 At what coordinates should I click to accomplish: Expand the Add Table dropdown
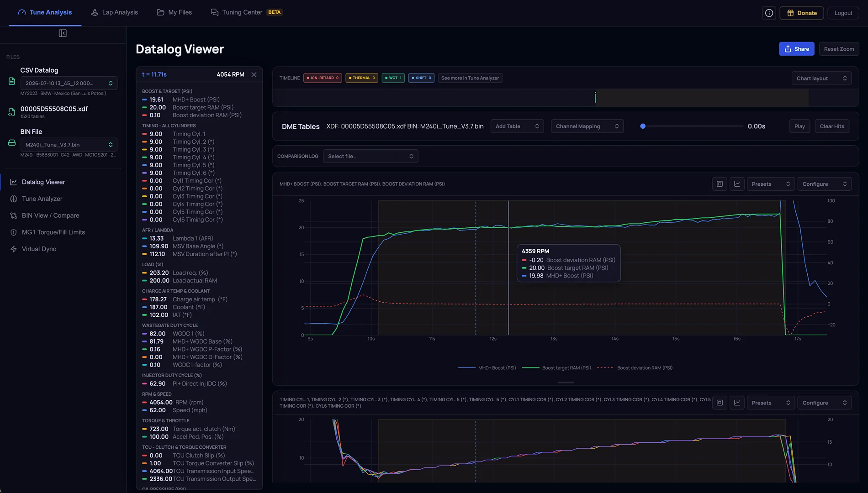pos(517,126)
